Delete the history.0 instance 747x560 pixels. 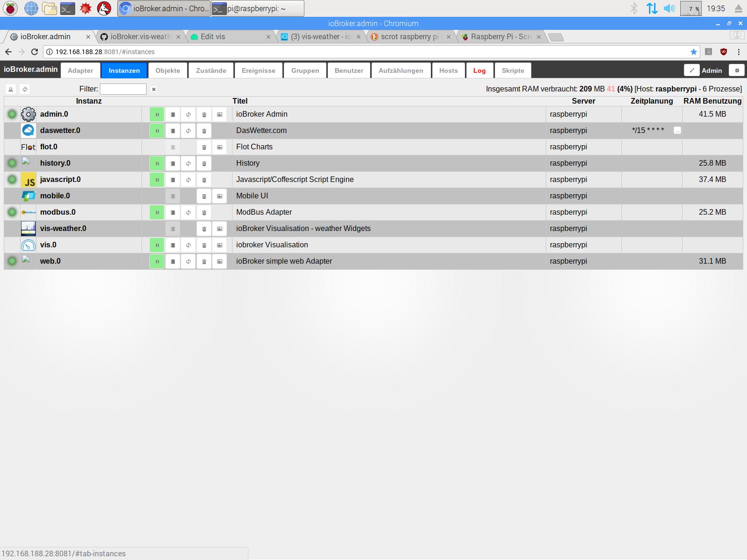[x=204, y=163]
